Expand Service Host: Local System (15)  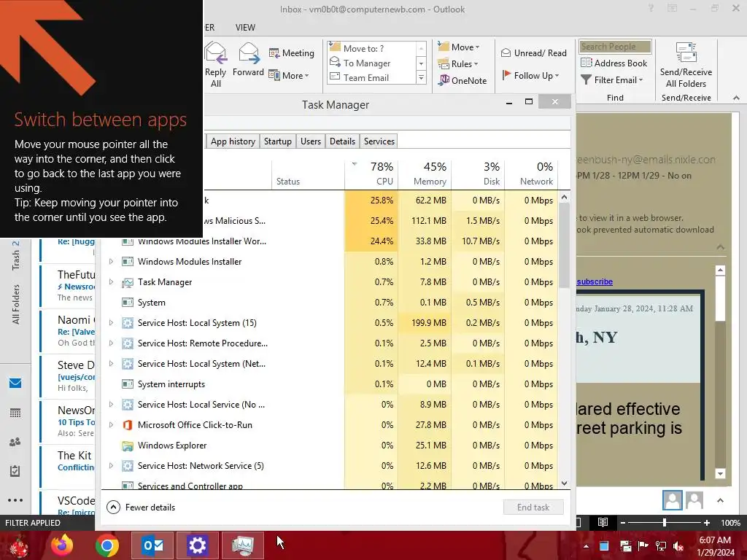coord(111,323)
